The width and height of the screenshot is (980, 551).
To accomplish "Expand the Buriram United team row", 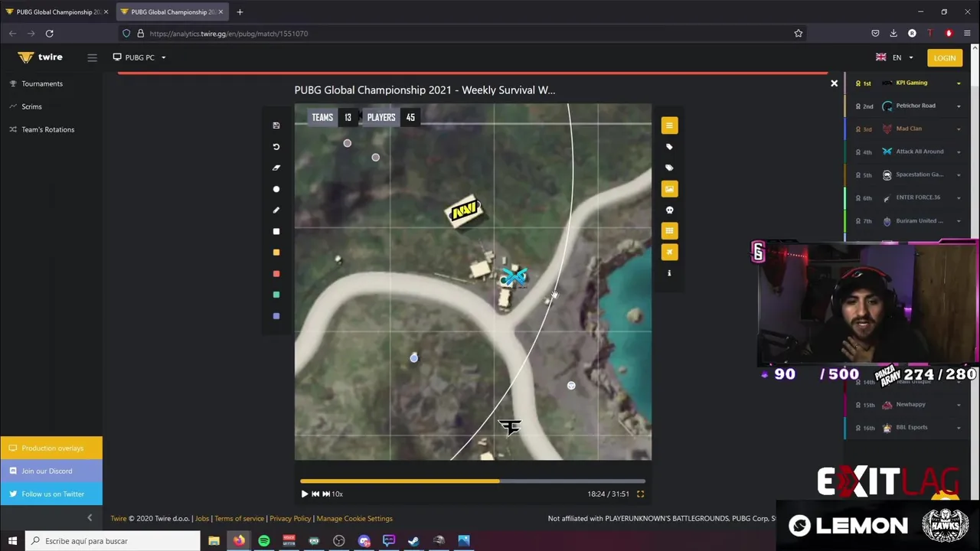I will pyautogui.click(x=959, y=221).
